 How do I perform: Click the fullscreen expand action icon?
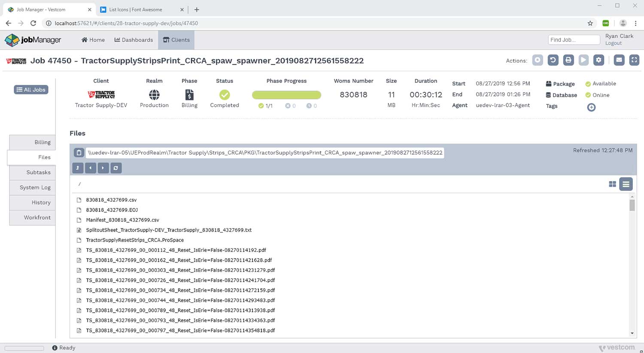click(x=634, y=60)
